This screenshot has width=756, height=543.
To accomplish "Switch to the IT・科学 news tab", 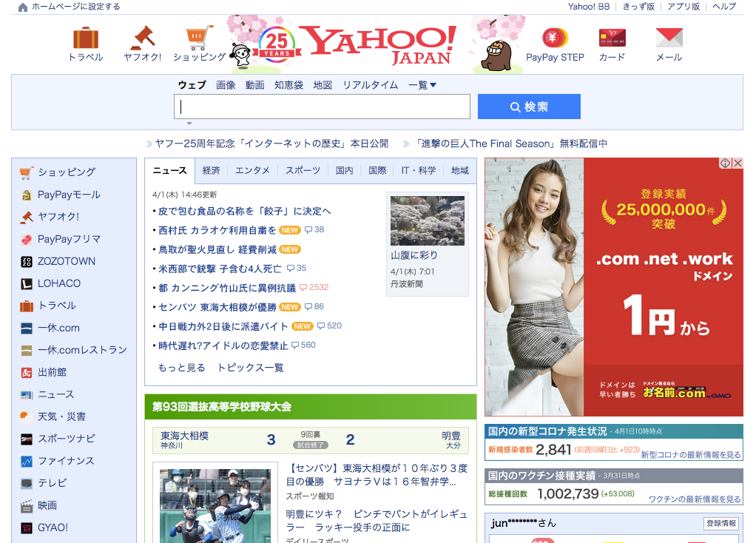I will click(419, 170).
